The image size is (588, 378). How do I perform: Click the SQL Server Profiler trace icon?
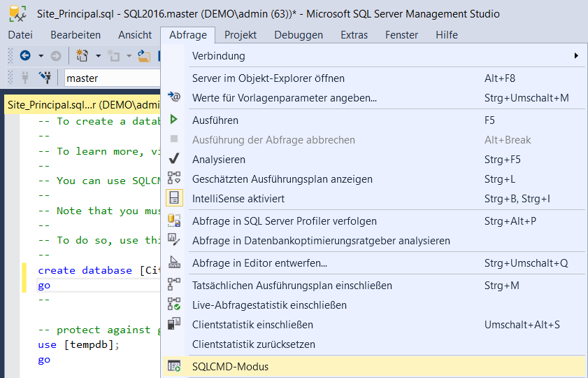click(174, 221)
